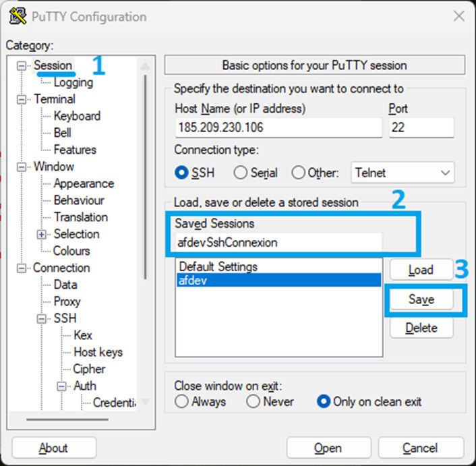Click the category tree horizontal scrollbar

click(67, 419)
